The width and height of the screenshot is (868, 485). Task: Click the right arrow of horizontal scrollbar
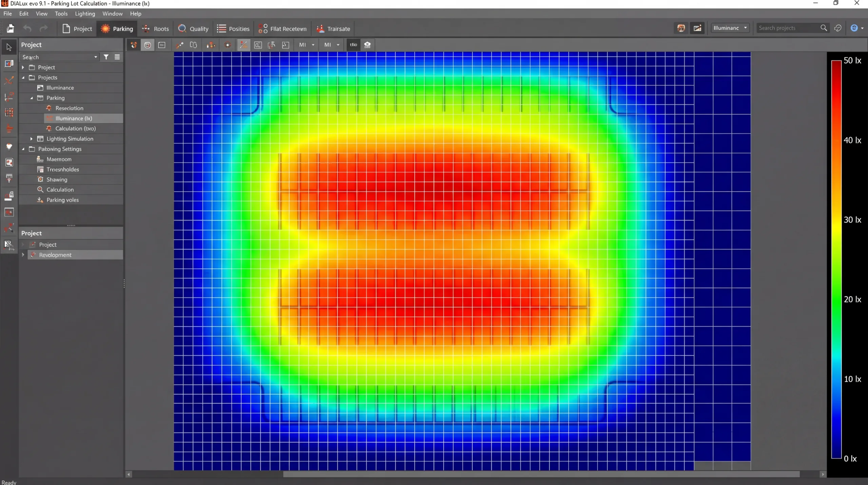823,474
